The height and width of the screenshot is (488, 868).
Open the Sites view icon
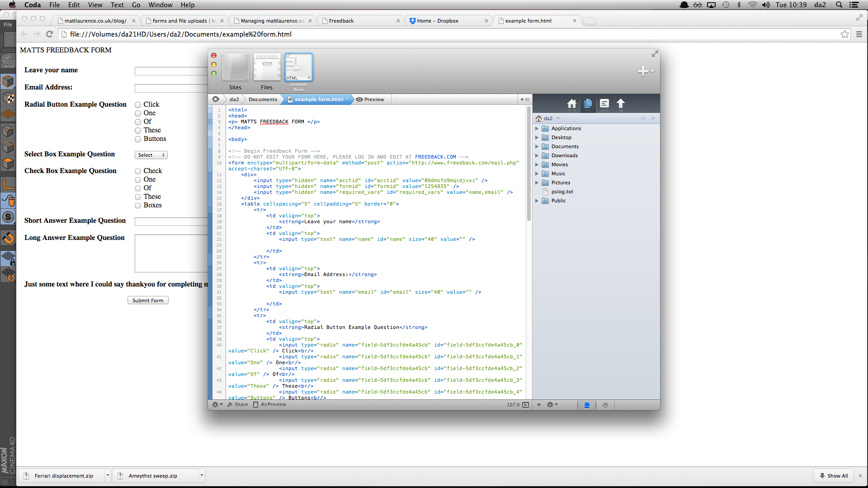click(235, 67)
